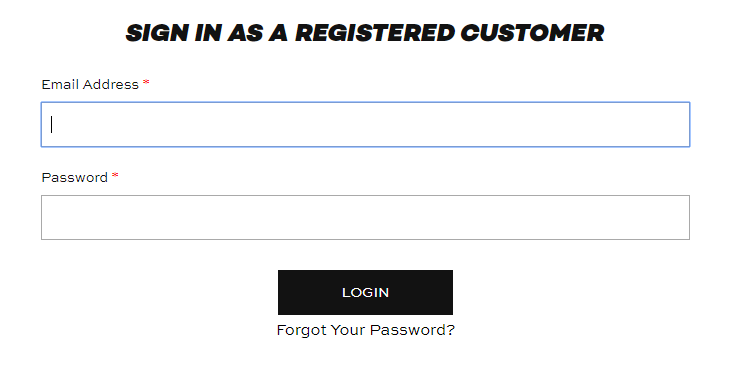
Task: Select the blue-outlined Email Address box
Action: point(365,124)
